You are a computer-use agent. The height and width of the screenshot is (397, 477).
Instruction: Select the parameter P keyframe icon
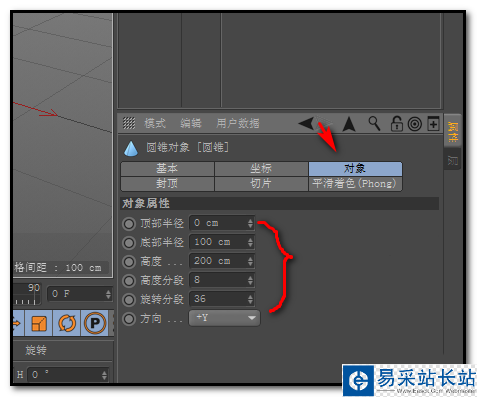coord(95,323)
